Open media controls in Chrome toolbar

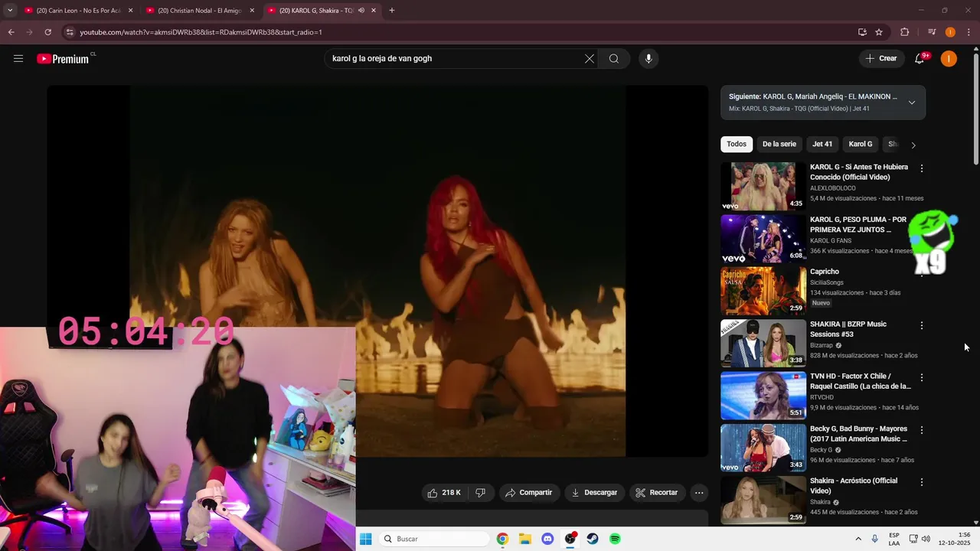coord(932,32)
